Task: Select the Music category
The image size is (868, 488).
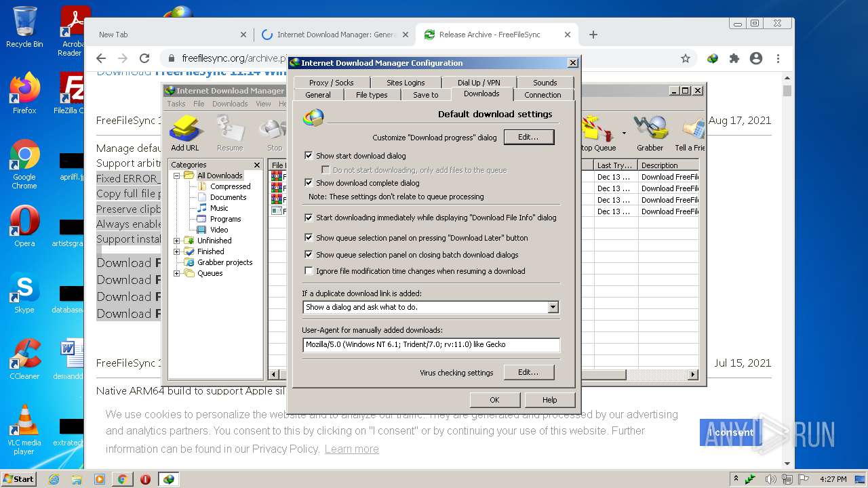Action: [219, 208]
